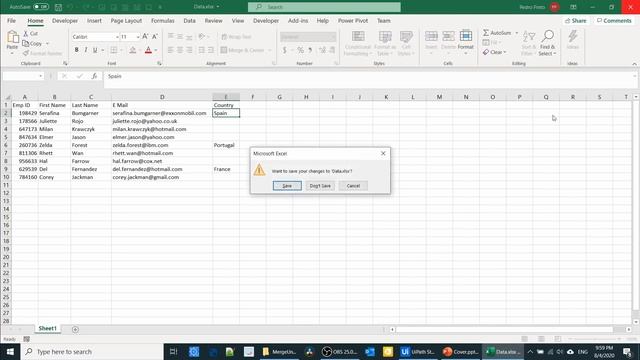
Task: Select the Formulas tab
Action: click(162, 20)
